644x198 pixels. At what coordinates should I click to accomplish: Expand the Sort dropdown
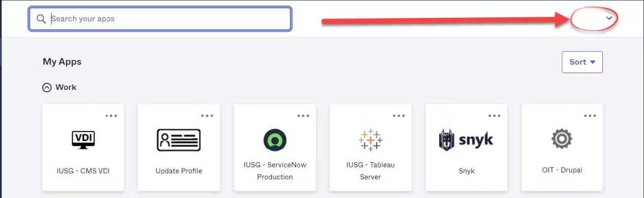click(582, 62)
